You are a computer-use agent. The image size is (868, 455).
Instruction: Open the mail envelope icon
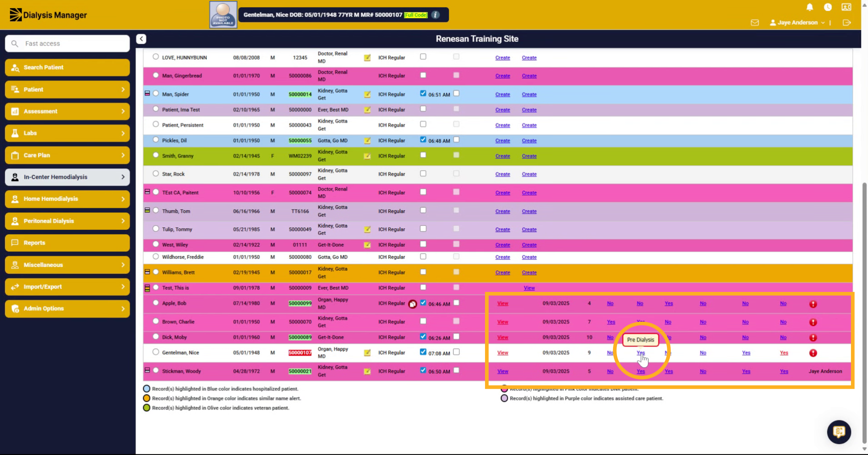pos(755,22)
